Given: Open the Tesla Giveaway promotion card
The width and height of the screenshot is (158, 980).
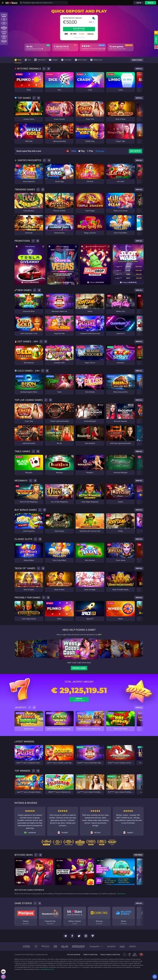Looking at the screenshot, I should (30, 264).
